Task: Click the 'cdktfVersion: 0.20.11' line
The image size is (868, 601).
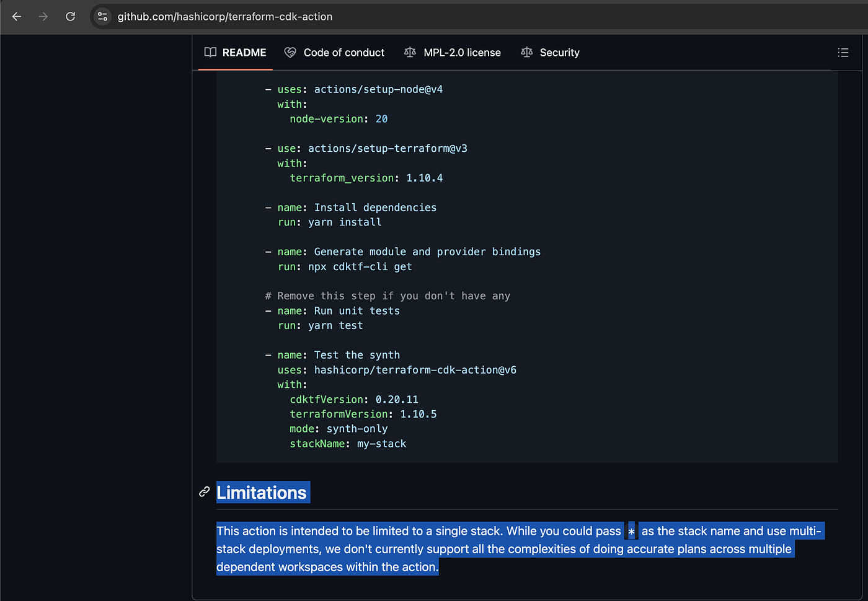Action: tap(354, 400)
